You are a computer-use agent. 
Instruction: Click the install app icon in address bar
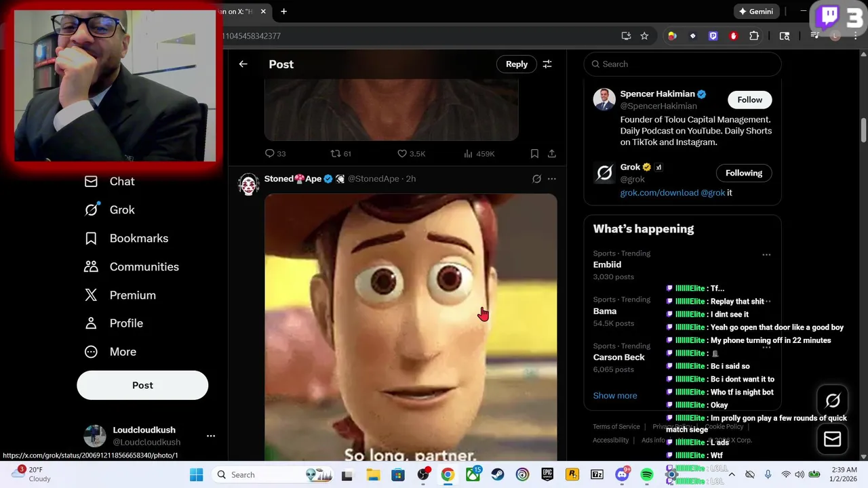pos(626,36)
